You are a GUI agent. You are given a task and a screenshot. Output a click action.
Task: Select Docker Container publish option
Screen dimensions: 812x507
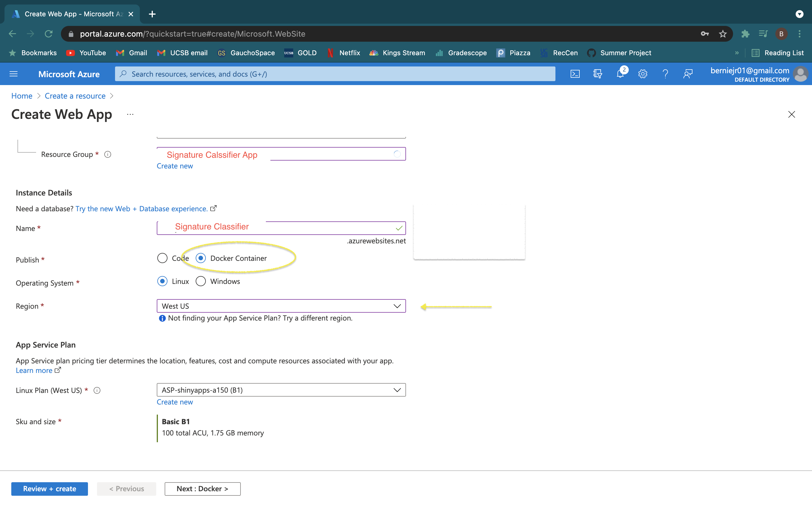coord(201,258)
